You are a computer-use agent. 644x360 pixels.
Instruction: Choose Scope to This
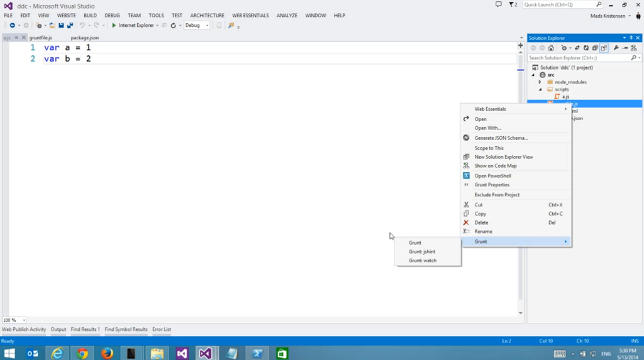(517, 148)
